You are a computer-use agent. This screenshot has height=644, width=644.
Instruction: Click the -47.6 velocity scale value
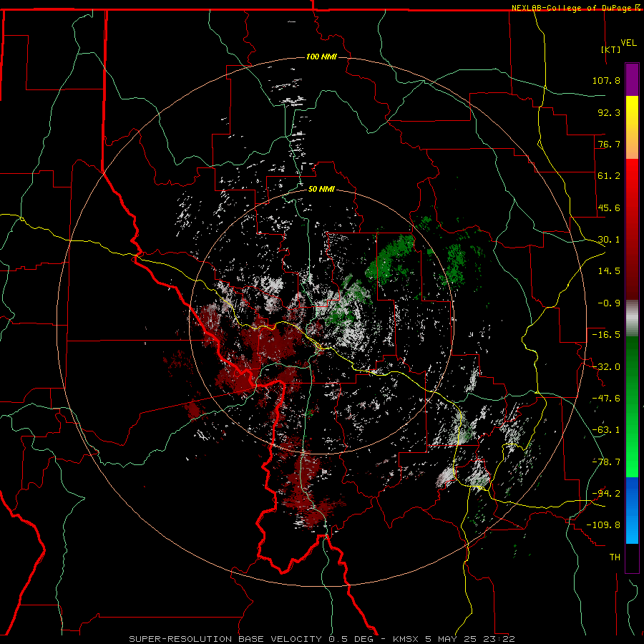[606, 399]
